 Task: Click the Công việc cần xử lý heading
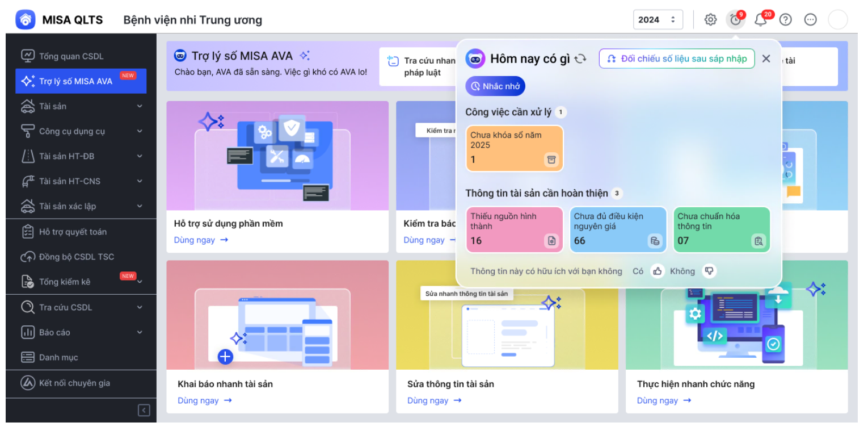pyautogui.click(x=508, y=112)
